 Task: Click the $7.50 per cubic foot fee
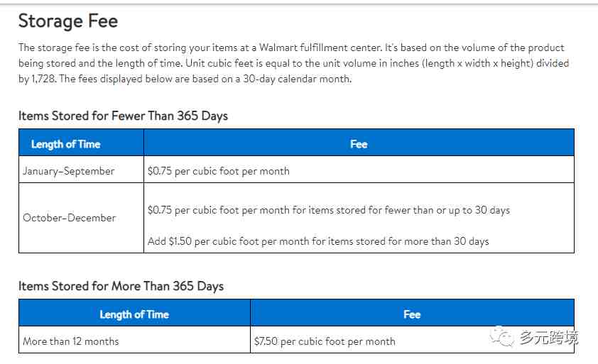(325, 341)
